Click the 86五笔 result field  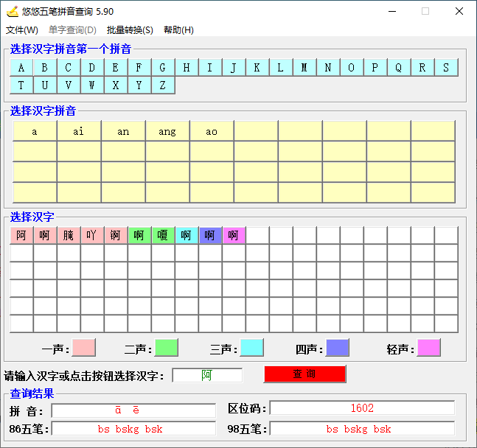pyautogui.click(x=133, y=429)
